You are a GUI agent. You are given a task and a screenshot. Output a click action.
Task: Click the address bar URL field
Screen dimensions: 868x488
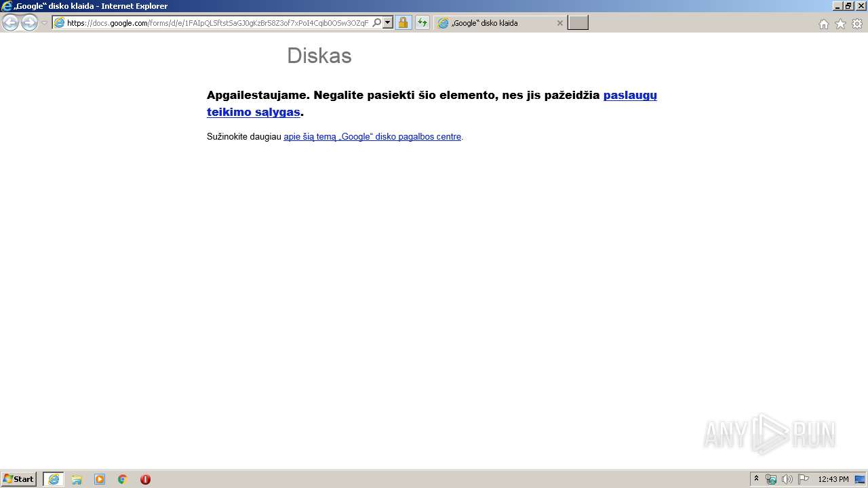pyautogui.click(x=218, y=23)
